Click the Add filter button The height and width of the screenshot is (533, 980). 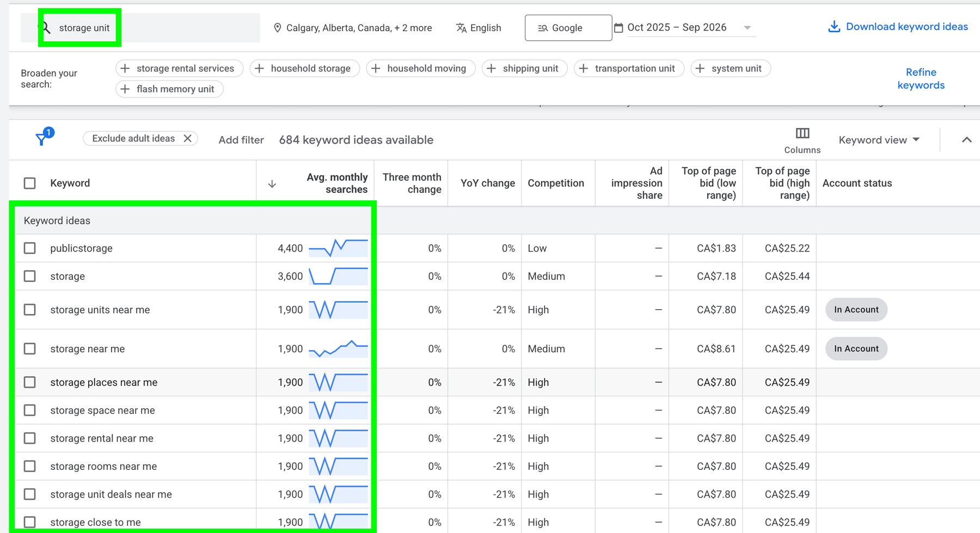241,140
